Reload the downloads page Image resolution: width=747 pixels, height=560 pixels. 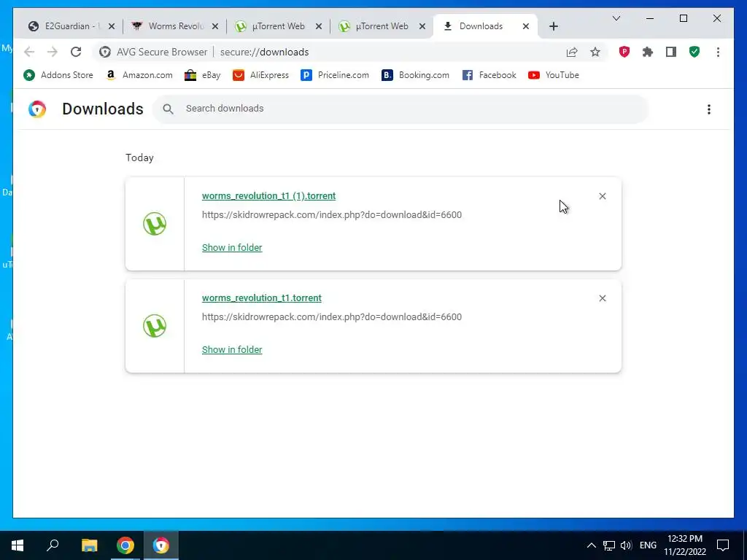pyautogui.click(x=76, y=52)
